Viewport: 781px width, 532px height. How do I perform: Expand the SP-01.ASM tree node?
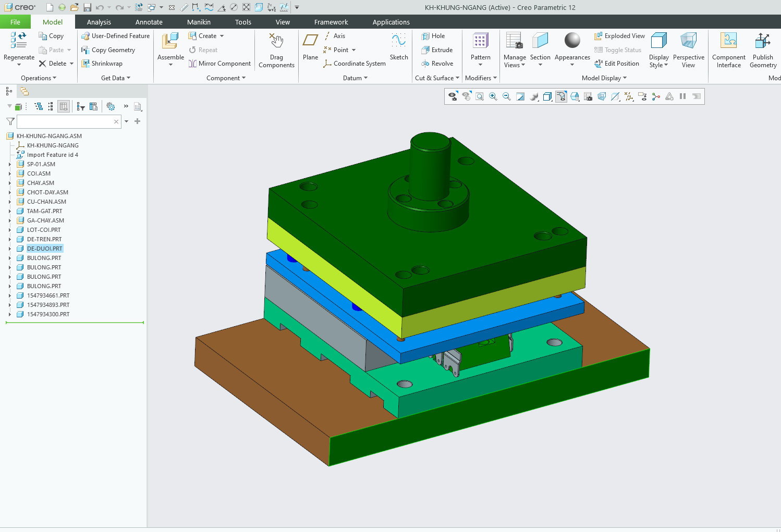tap(9, 164)
